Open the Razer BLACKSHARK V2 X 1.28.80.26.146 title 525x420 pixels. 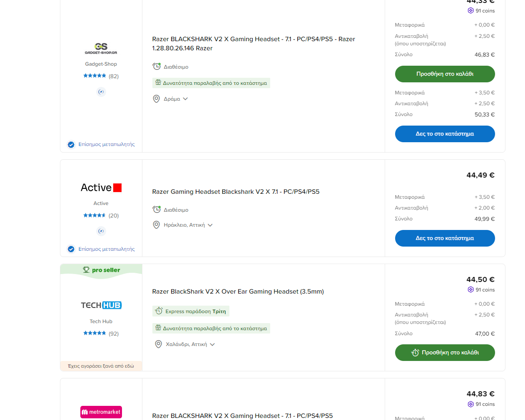[254, 44]
